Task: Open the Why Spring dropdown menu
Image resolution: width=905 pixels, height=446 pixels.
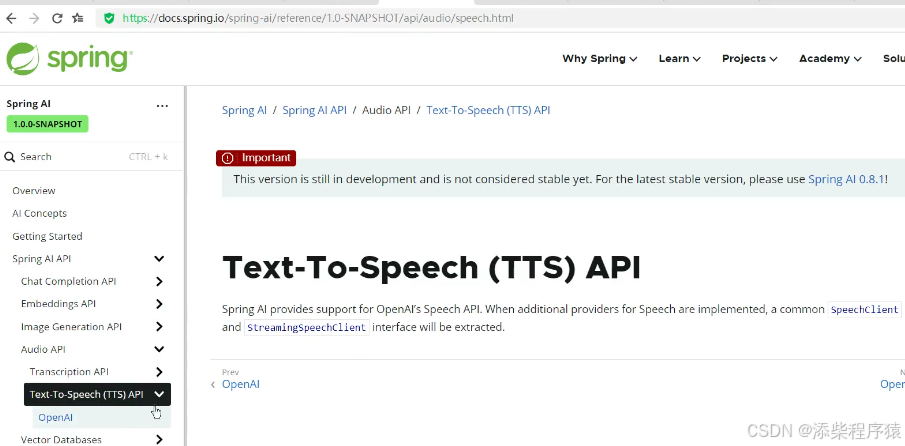Action: [x=600, y=58]
